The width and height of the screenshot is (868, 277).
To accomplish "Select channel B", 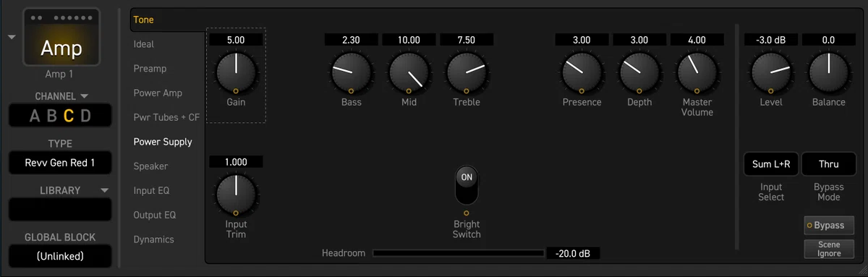I will point(51,116).
